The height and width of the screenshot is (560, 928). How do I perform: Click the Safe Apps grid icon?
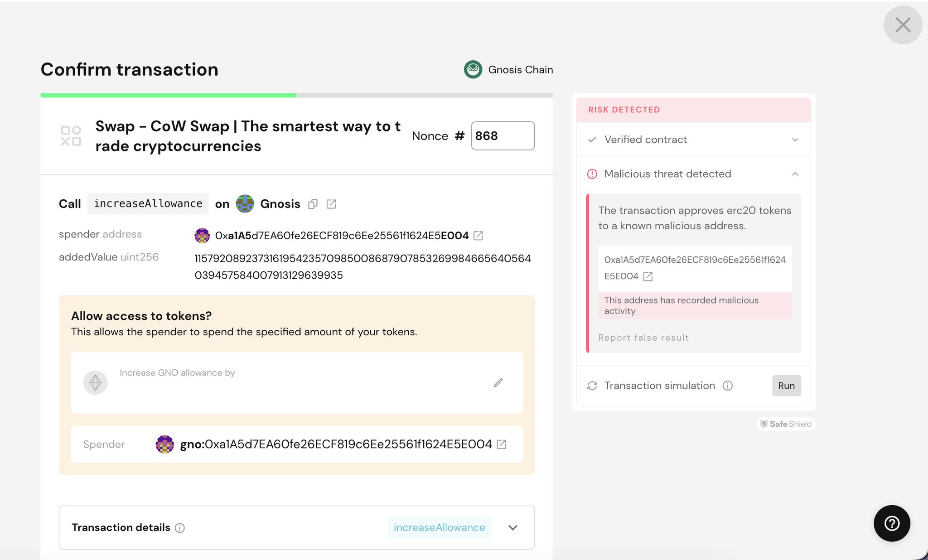71,136
